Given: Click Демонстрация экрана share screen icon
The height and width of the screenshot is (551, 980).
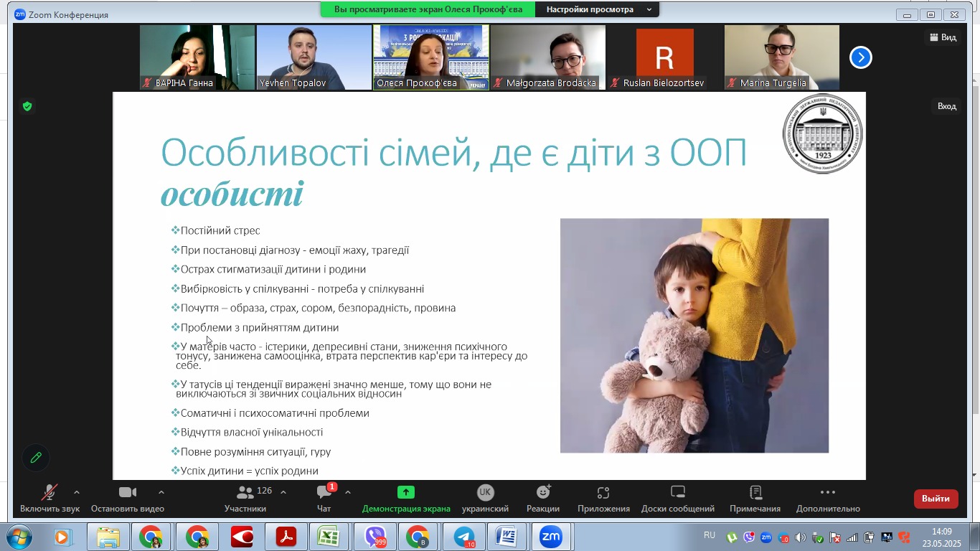Looking at the screenshot, I should 406,498.
